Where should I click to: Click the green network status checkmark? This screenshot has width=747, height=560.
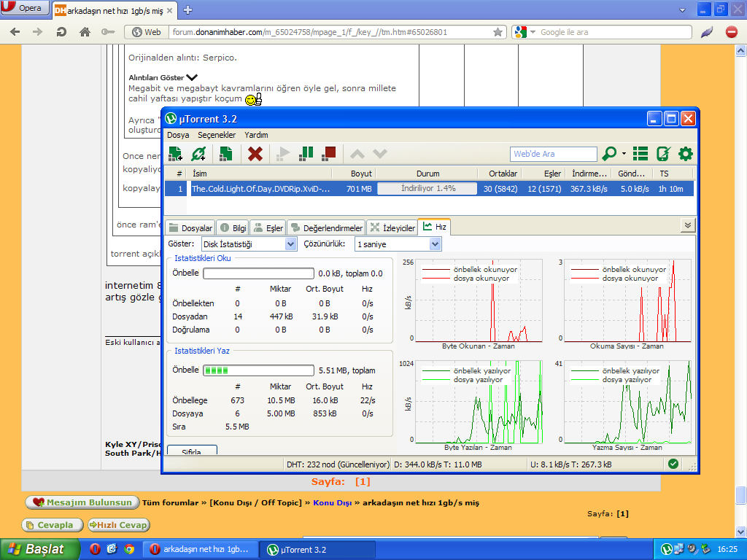click(x=673, y=464)
